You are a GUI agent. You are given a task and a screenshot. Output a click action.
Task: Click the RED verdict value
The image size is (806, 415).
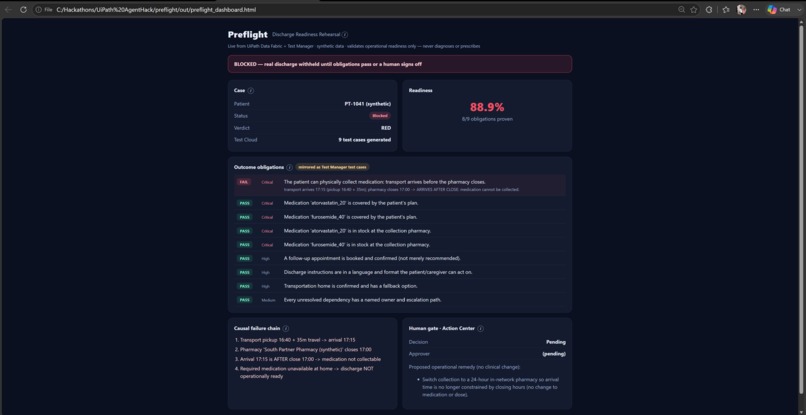(386, 128)
